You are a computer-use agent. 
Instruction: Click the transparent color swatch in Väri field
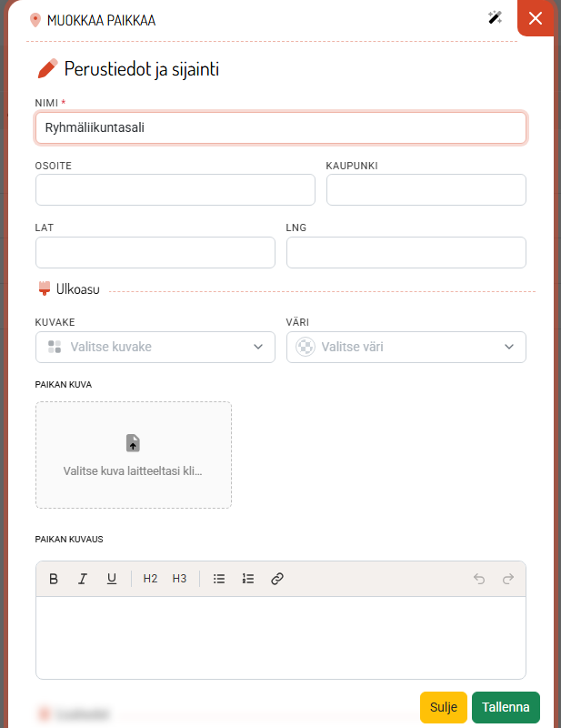coord(306,347)
